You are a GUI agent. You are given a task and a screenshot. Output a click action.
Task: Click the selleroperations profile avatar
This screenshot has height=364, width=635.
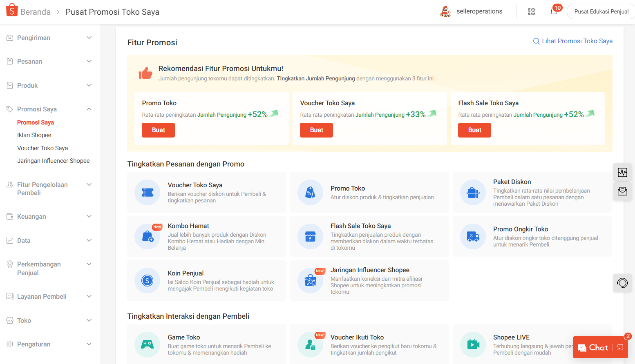coord(446,11)
